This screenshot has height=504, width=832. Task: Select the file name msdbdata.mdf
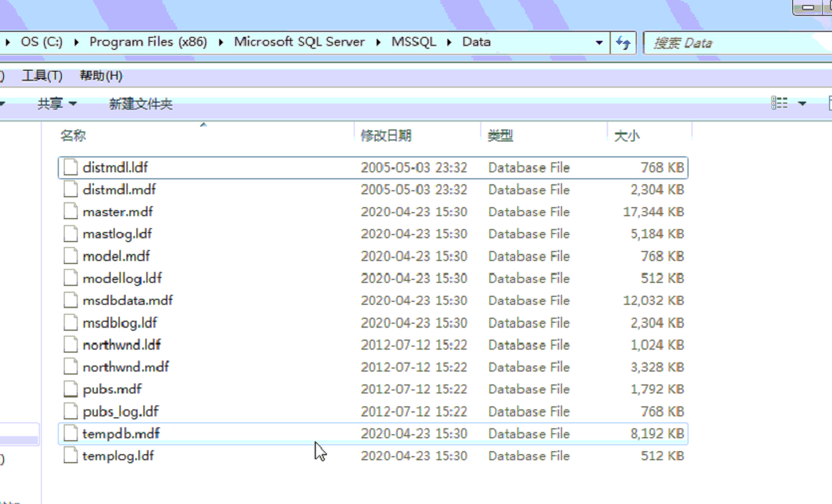(128, 301)
